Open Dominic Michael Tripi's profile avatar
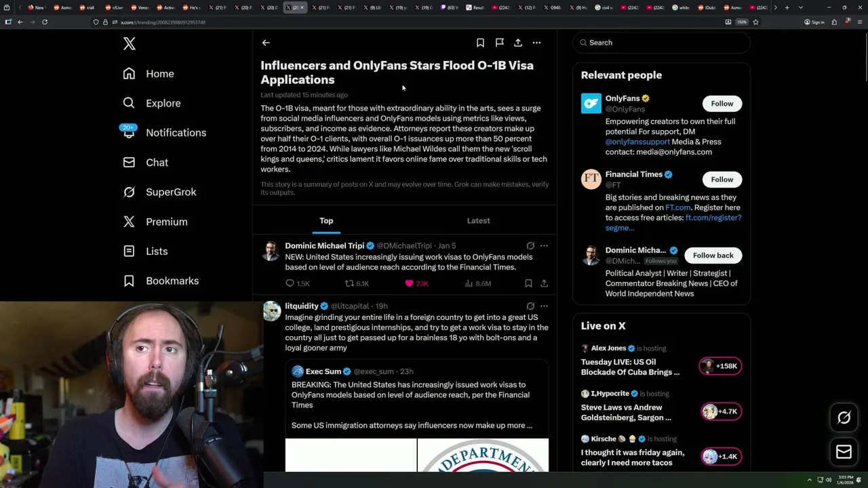Viewport: 868px width, 488px height. [x=271, y=251]
